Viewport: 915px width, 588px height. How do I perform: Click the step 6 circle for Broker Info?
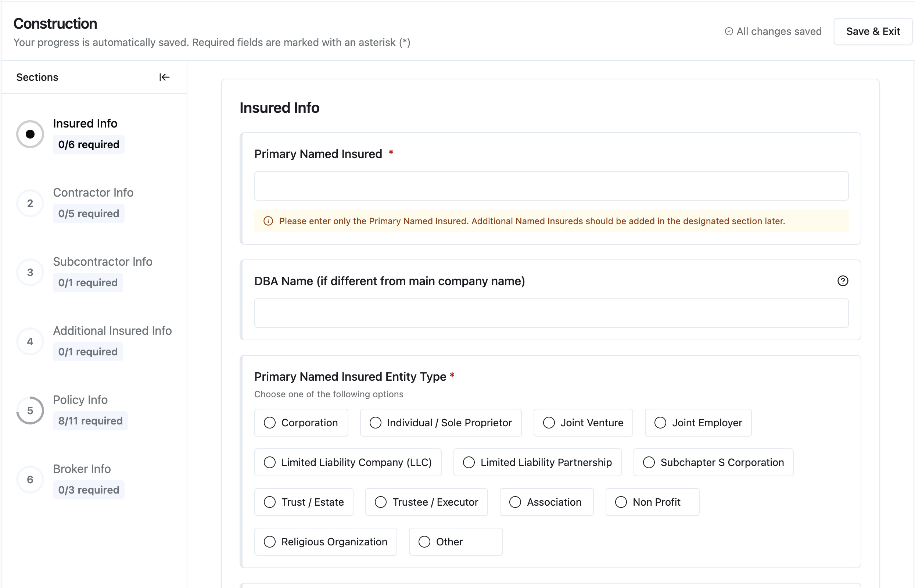30,480
